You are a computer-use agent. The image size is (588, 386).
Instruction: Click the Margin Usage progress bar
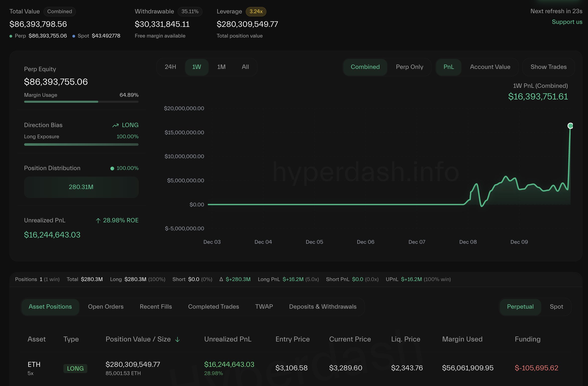[81, 102]
